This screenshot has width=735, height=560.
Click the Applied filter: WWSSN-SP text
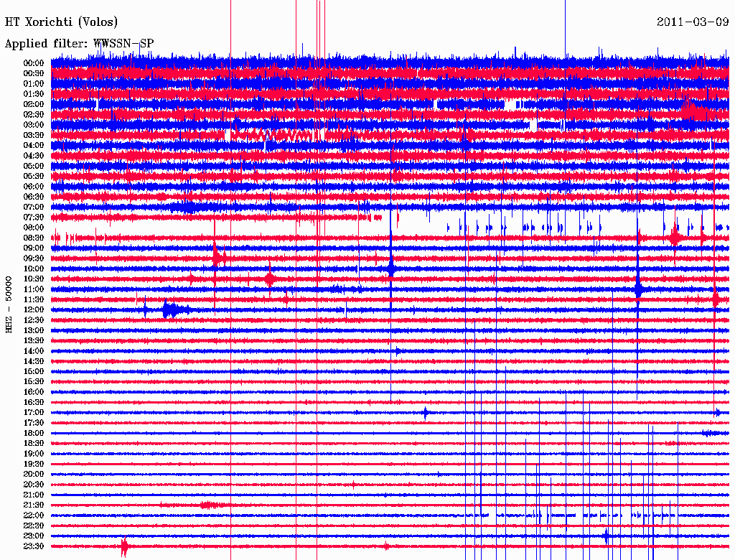pos(79,43)
